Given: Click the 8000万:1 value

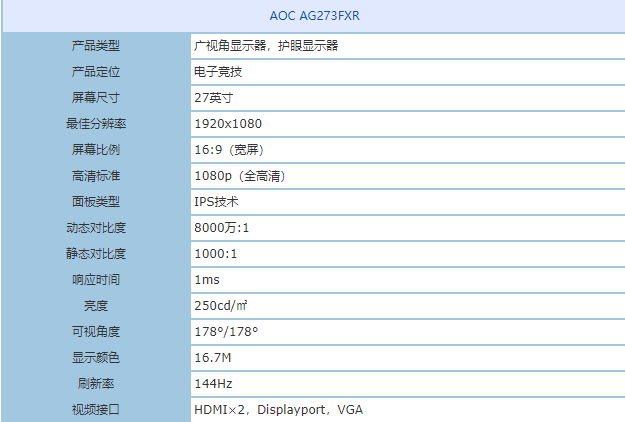Looking at the screenshot, I should (x=222, y=228).
